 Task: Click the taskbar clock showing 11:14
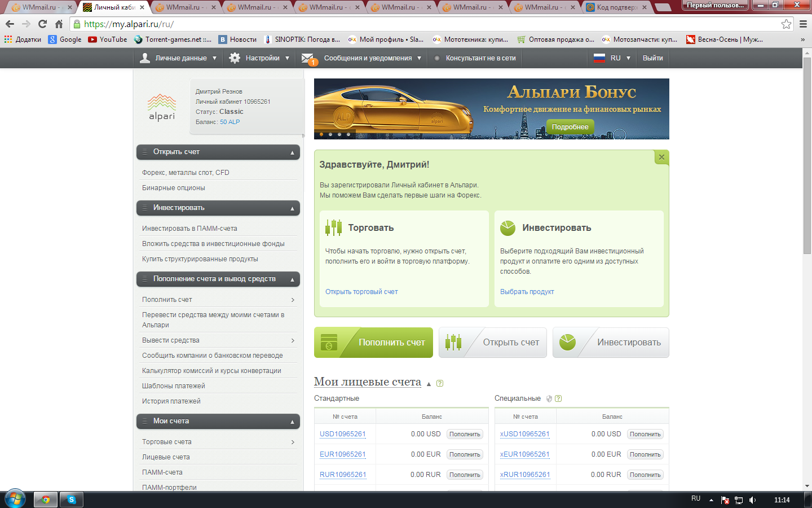pyautogui.click(x=782, y=500)
